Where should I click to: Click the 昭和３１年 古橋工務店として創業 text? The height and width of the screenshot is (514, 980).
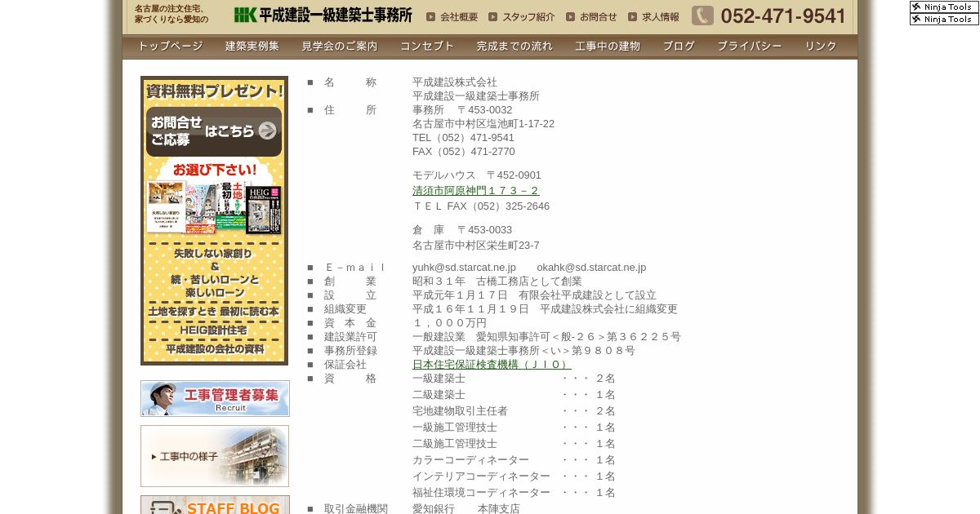[x=497, y=281]
